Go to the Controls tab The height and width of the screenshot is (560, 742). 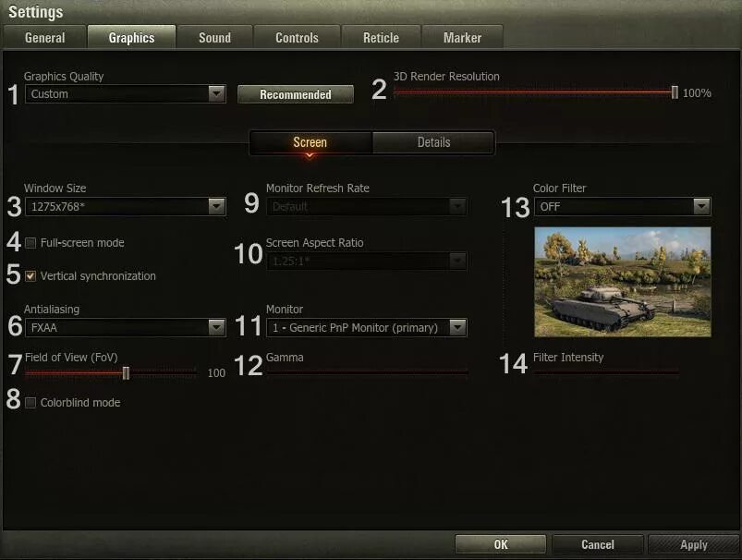pos(298,37)
